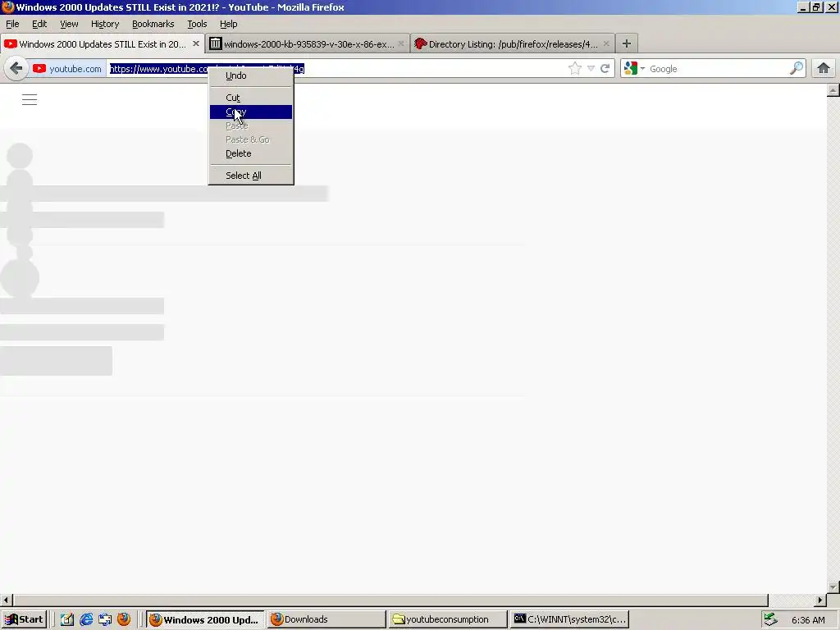Screen dimensions: 840x630
Task: Switch to the Downloads taskbar window
Action: [x=326, y=619]
